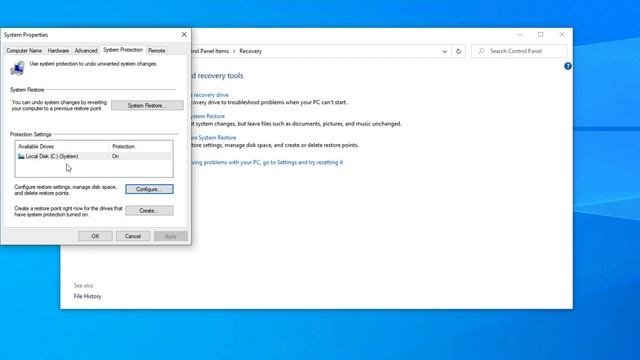This screenshot has height=360, width=640.
Task: Open the File History link
Action: click(x=87, y=296)
